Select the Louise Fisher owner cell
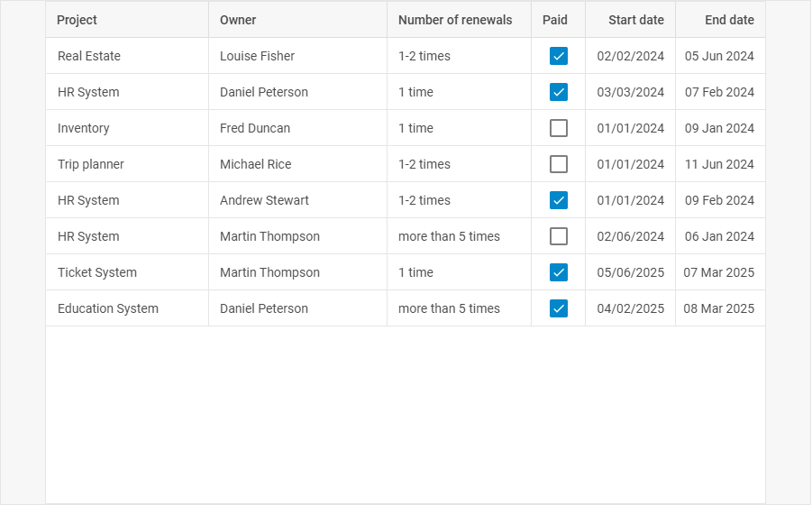 [x=297, y=56]
